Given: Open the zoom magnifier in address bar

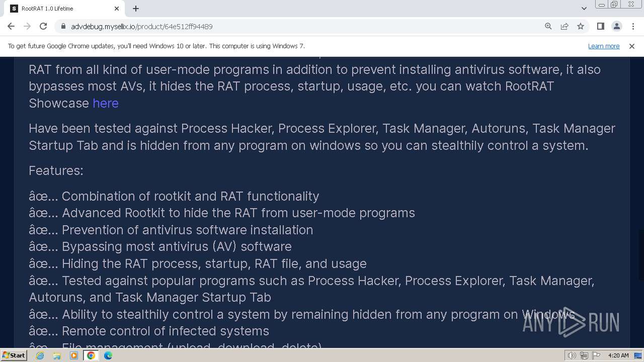Looking at the screenshot, I should (x=548, y=26).
